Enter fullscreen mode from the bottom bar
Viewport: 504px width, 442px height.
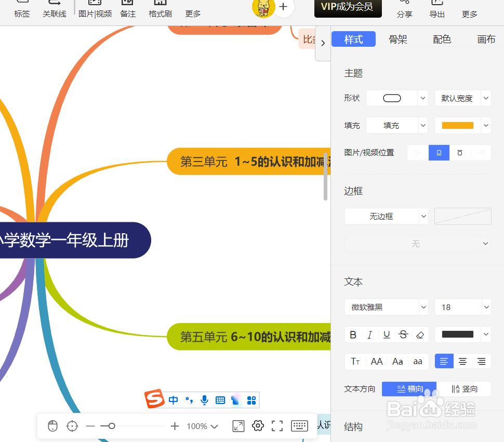point(277,425)
